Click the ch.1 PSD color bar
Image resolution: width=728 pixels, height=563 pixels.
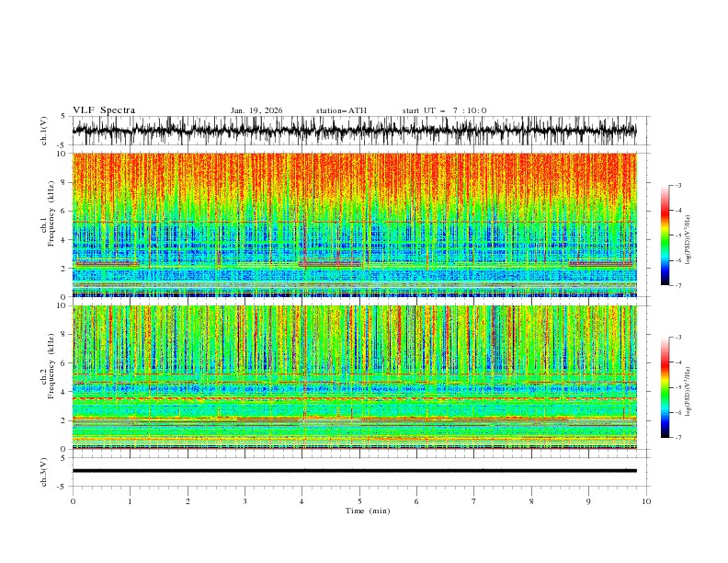point(665,236)
